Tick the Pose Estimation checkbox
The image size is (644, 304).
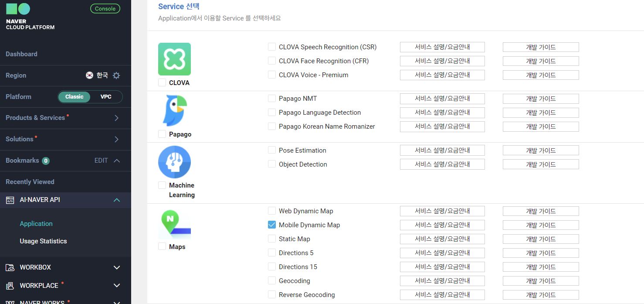272,150
